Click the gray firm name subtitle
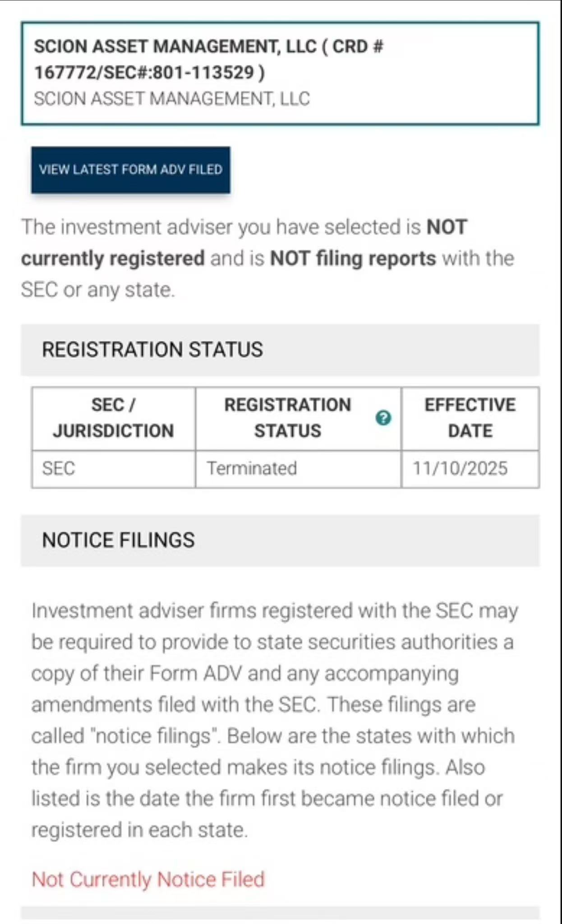Image resolution: width=562 pixels, height=924 pixels. pyautogui.click(x=171, y=99)
